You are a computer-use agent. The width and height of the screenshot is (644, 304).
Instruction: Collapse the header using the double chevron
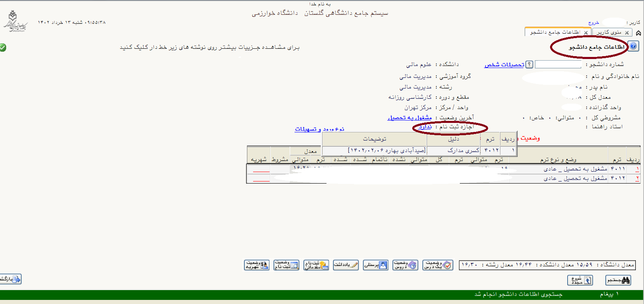638,33
